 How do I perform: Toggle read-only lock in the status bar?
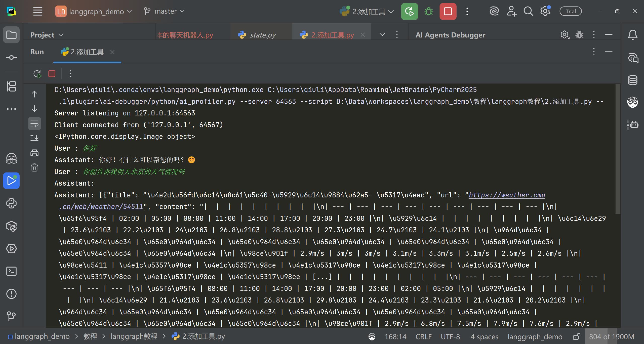[576, 336]
